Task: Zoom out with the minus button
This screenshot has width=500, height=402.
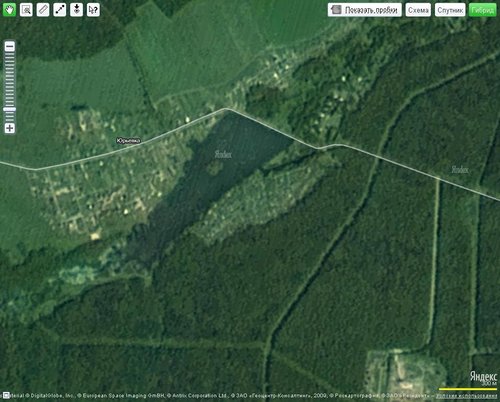Action: click(10, 47)
